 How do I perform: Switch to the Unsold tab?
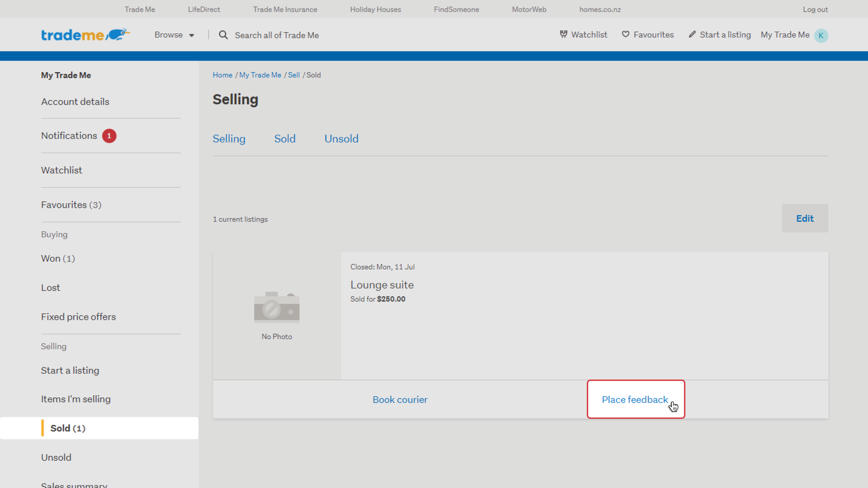(x=341, y=139)
